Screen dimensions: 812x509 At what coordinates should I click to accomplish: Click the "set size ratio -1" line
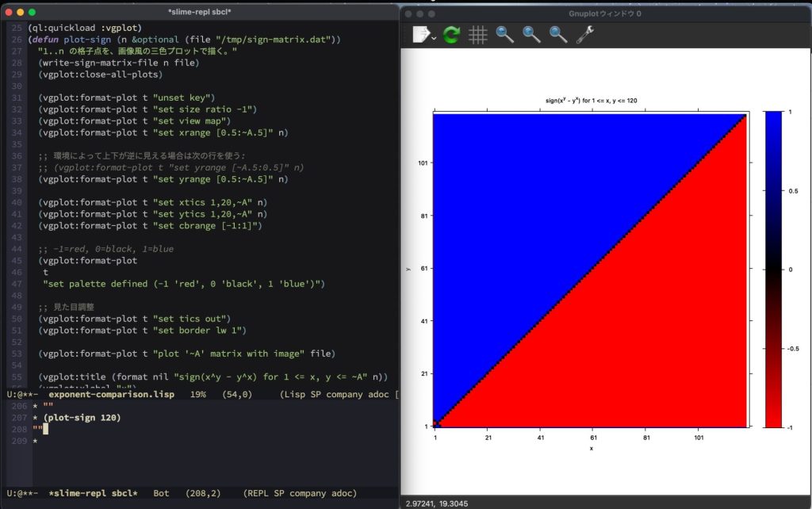(x=147, y=109)
